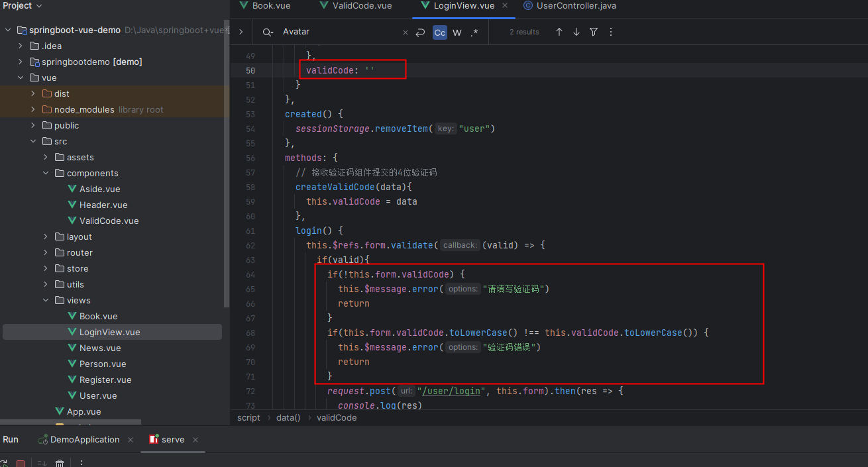The height and width of the screenshot is (467, 868).
Task: Open Register.vue in project tree
Action: point(105,380)
